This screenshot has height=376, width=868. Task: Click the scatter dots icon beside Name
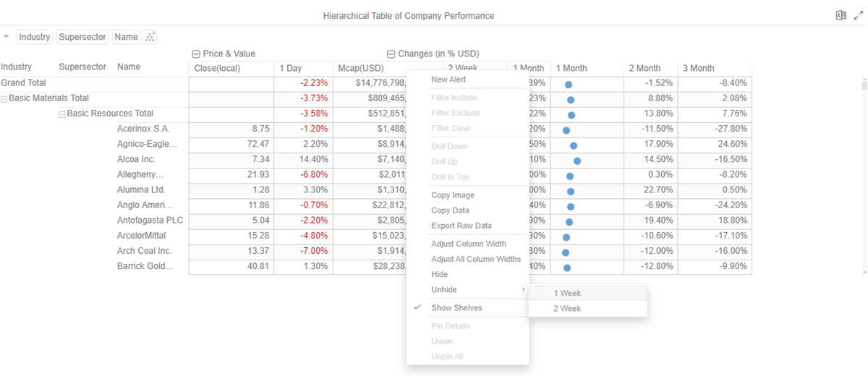pos(150,37)
